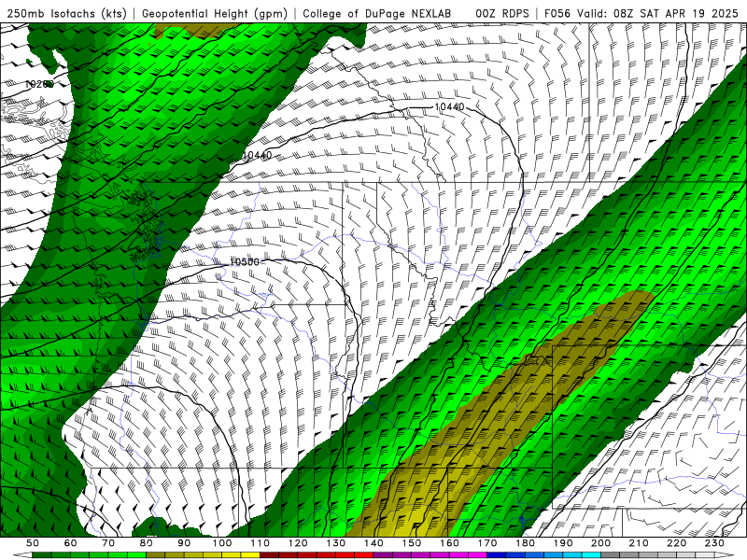Viewport: 747px width, 560px height.
Task: Select the bright red swatch just before 140
Action: [x=364, y=555]
